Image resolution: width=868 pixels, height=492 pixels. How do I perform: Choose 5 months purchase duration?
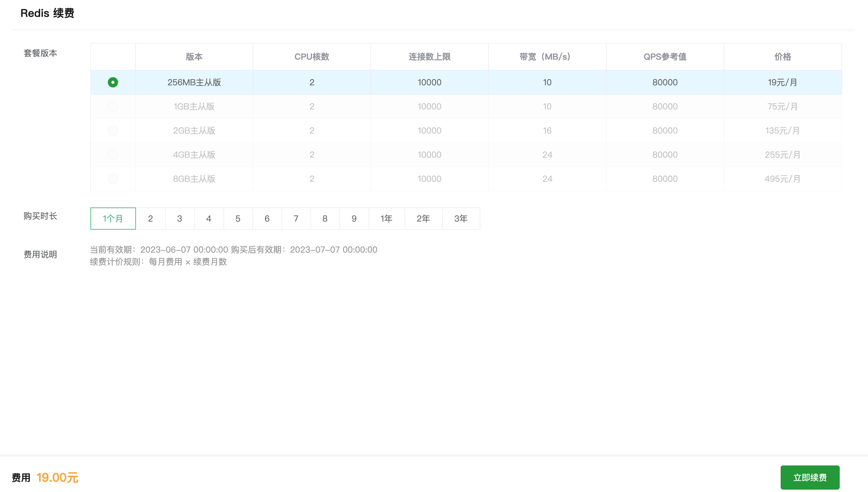(238, 219)
